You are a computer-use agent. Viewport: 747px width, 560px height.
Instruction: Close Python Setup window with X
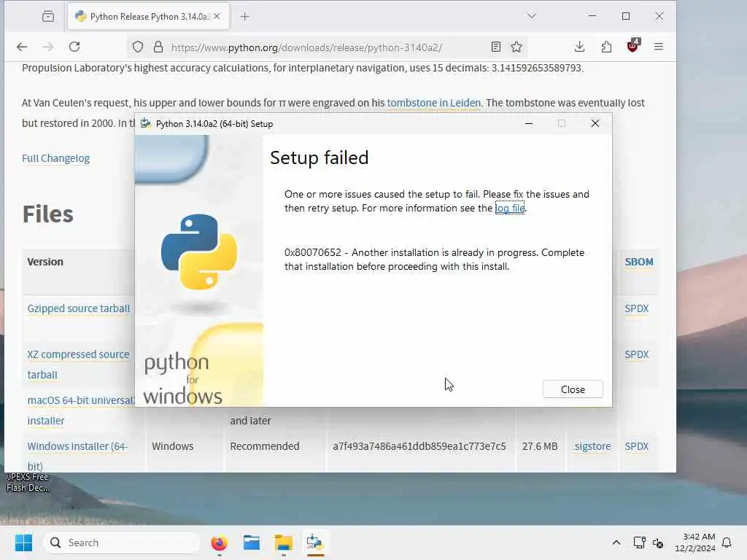tap(595, 123)
